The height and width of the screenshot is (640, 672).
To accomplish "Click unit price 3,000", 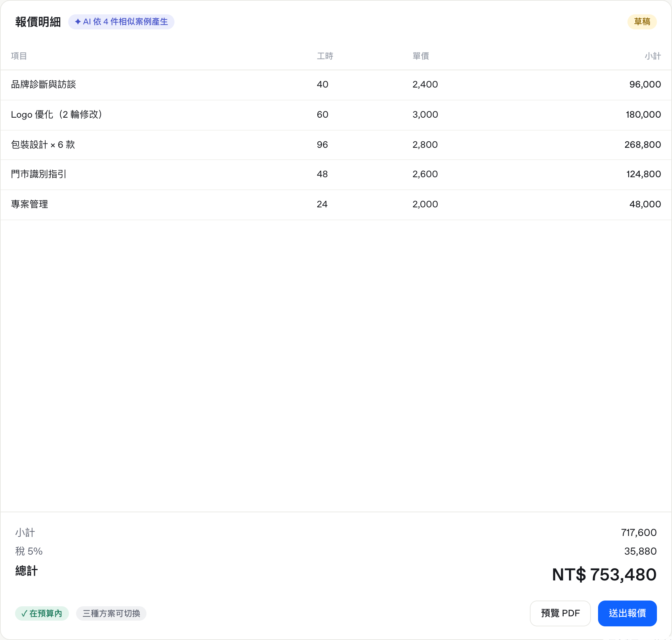I will pyautogui.click(x=425, y=114).
